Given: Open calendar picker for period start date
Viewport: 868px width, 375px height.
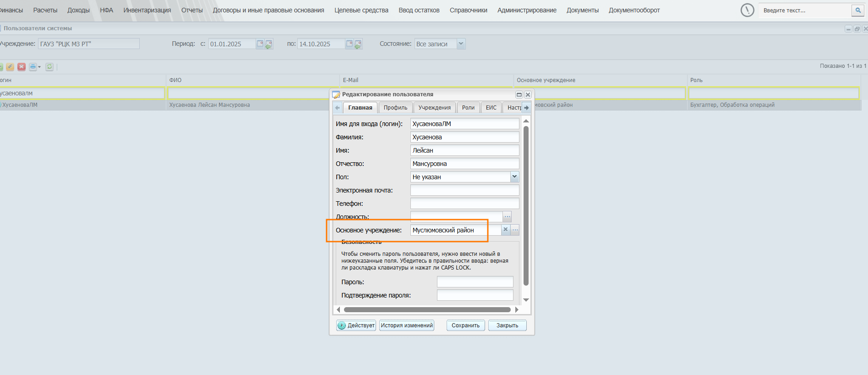Looking at the screenshot, I should pos(260,44).
